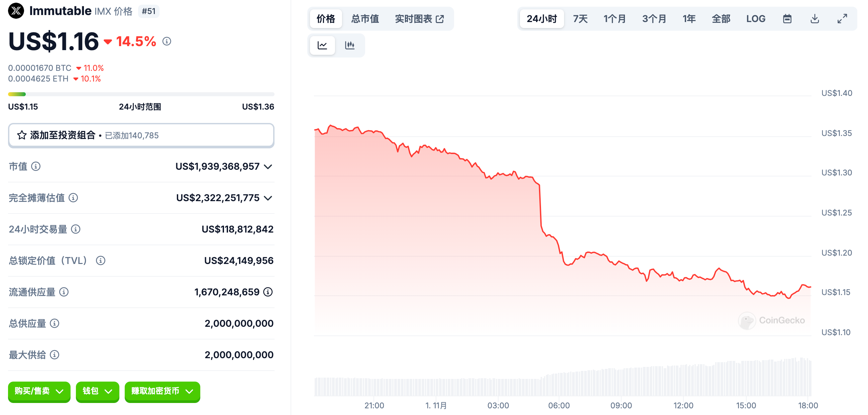This screenshot has height=415, width=868.
Task: Toggle the LOG scale option
Action: pos(755,19)
